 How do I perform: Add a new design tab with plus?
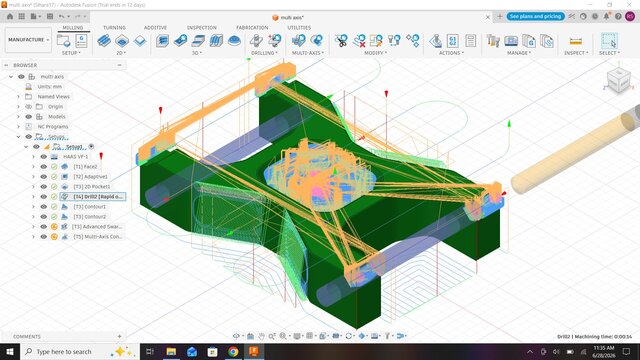click(499, 16)
